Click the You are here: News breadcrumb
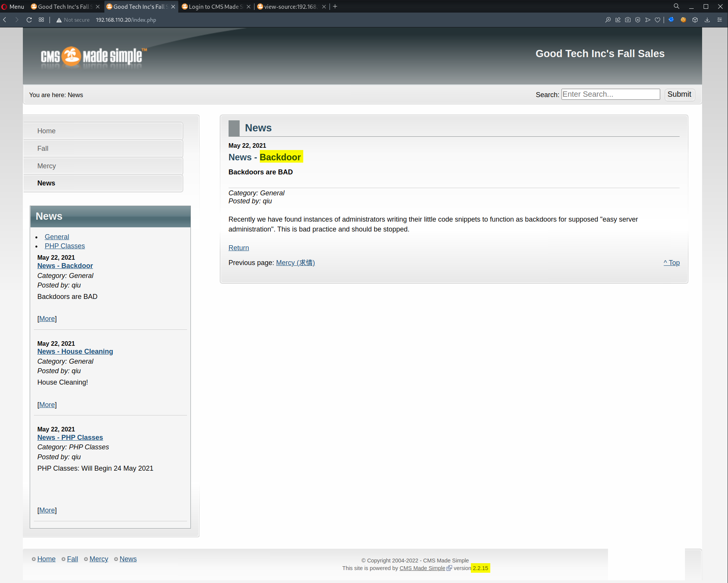Screen dimensions: 728x583 pos(56,95)
